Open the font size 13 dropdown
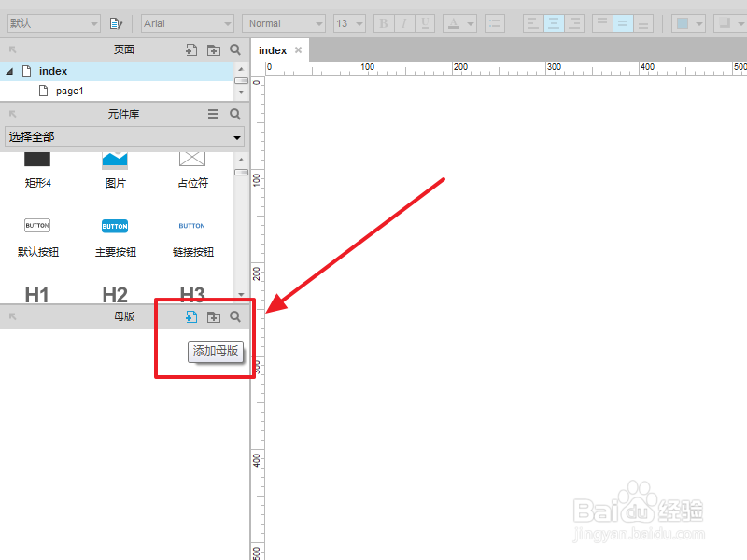Screen dimensions: 747x560 (349, 23)
